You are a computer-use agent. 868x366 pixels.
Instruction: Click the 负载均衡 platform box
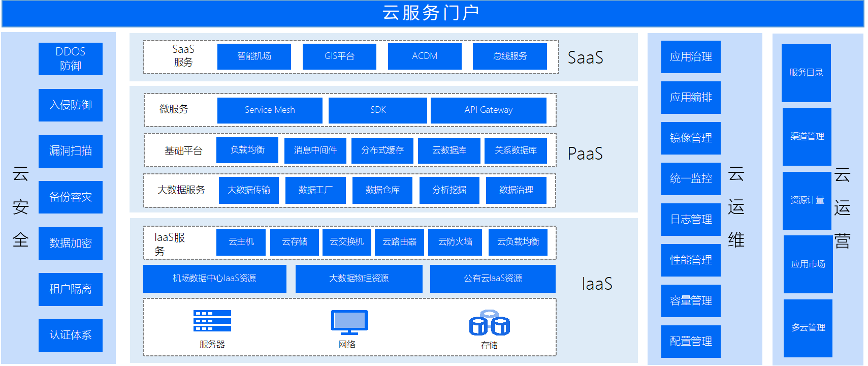247,150
